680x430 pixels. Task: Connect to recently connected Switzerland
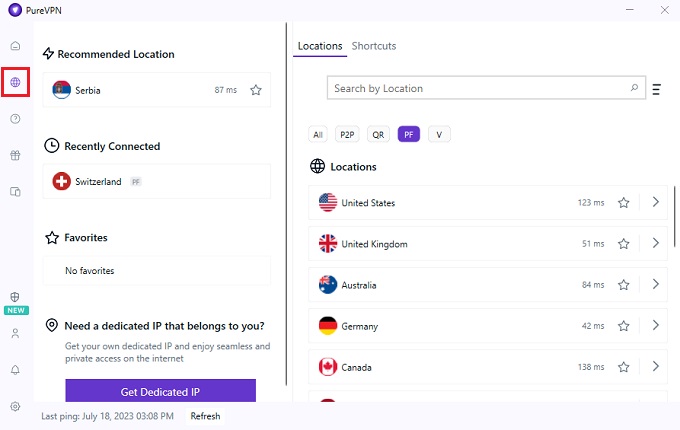point(157,181)
